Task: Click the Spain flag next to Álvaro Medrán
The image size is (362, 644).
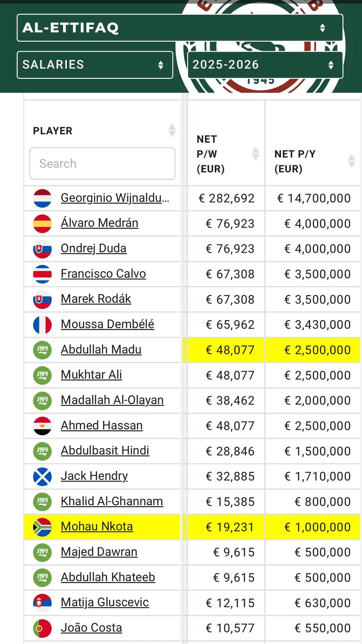Action: point(42,223)
